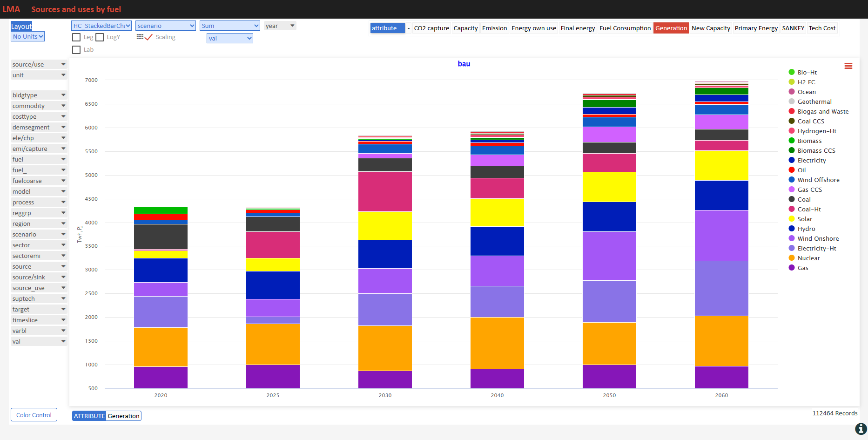Open the chart hamburger menu icon

click(x=848, y=66)
